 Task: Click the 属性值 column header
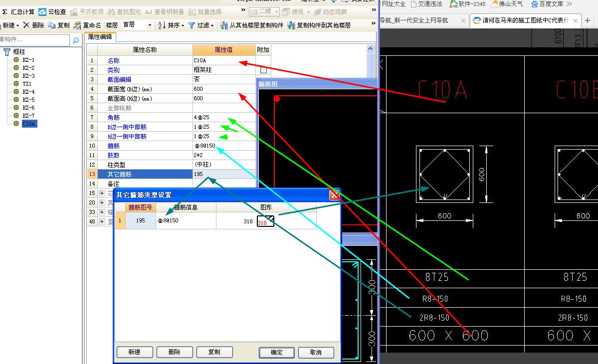(x=224, y=49)
